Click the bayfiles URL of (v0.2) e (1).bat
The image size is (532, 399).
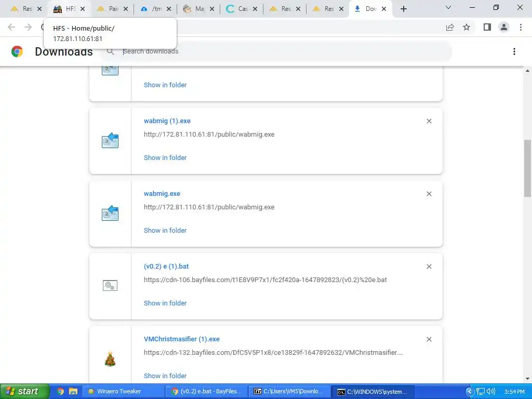[x=265, y=280]
